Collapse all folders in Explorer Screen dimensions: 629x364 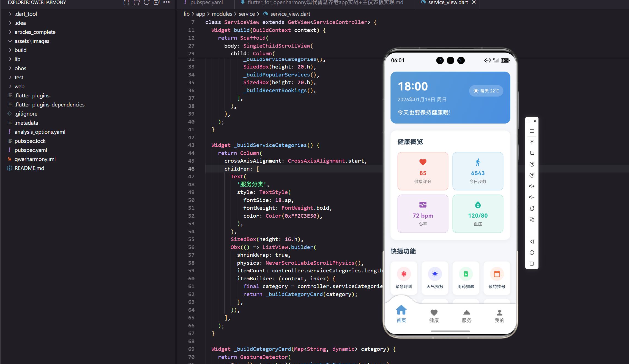[156, 2]
